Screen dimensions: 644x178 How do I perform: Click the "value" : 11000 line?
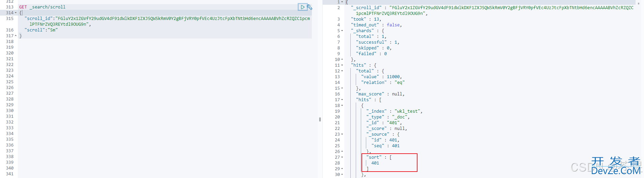pos(381,77)
